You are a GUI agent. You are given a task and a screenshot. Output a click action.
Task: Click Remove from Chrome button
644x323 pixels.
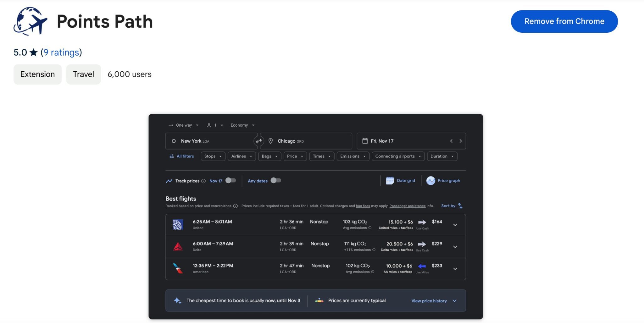564,21
